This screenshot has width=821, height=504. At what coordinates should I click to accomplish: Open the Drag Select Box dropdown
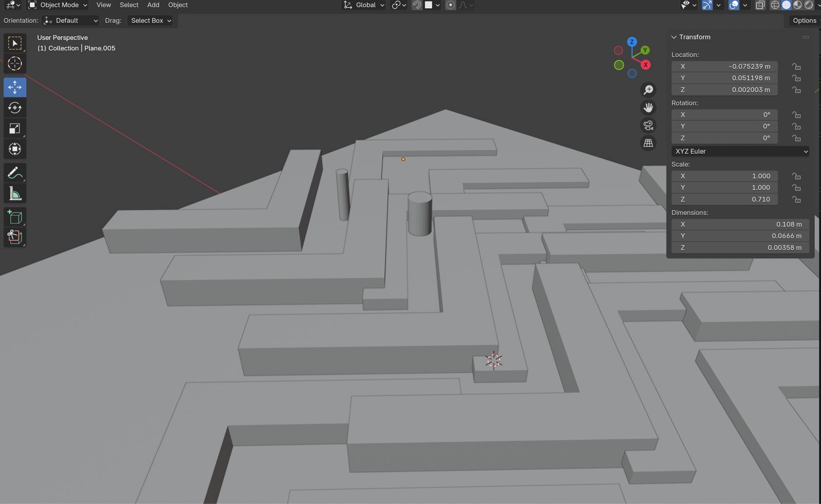150,21
